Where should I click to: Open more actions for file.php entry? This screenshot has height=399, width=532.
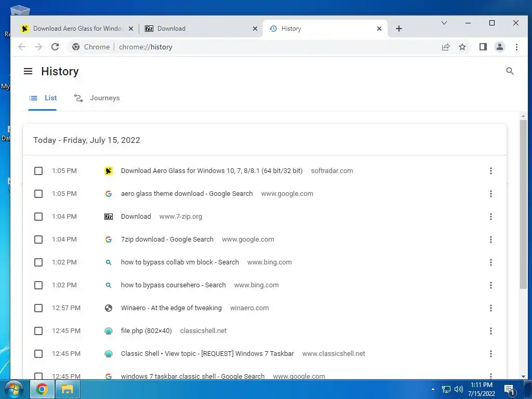coord(490,331)
